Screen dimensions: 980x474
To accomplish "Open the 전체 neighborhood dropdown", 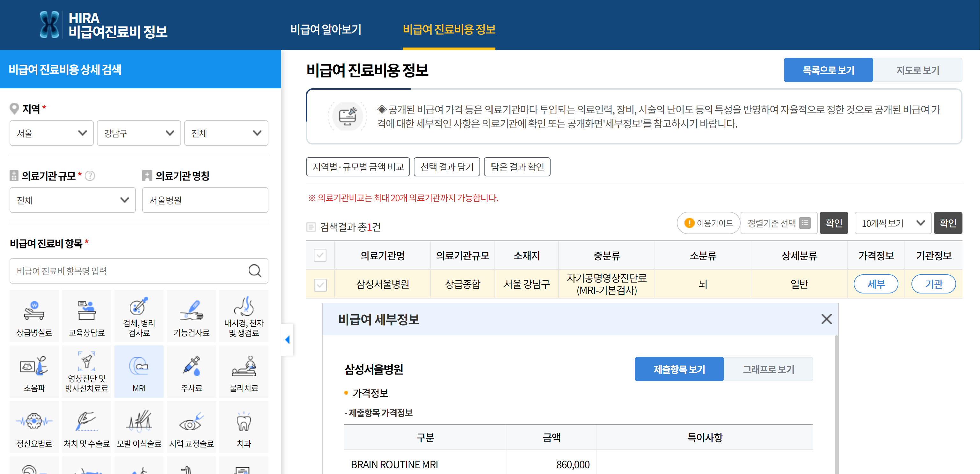I will pos(226,133).
